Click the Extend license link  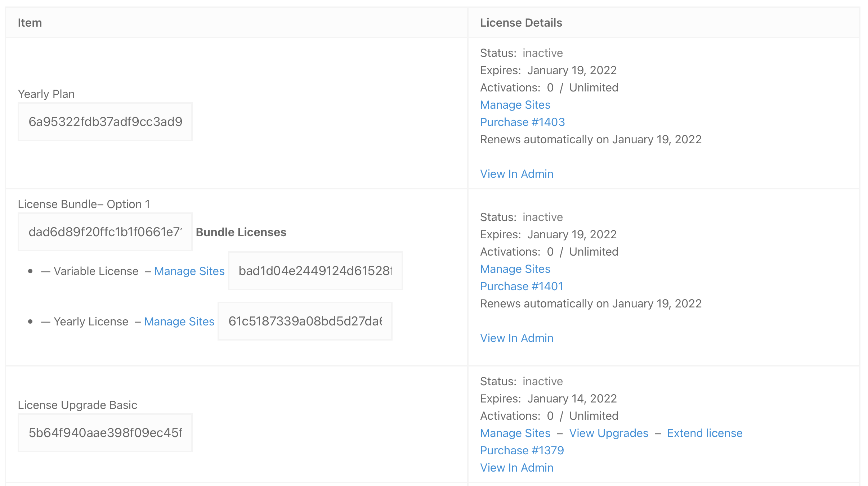click(704, 433)
